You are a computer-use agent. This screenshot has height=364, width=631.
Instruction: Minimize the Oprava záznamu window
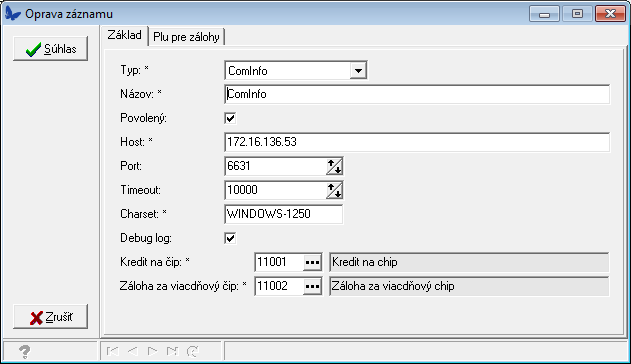(544, 14)
